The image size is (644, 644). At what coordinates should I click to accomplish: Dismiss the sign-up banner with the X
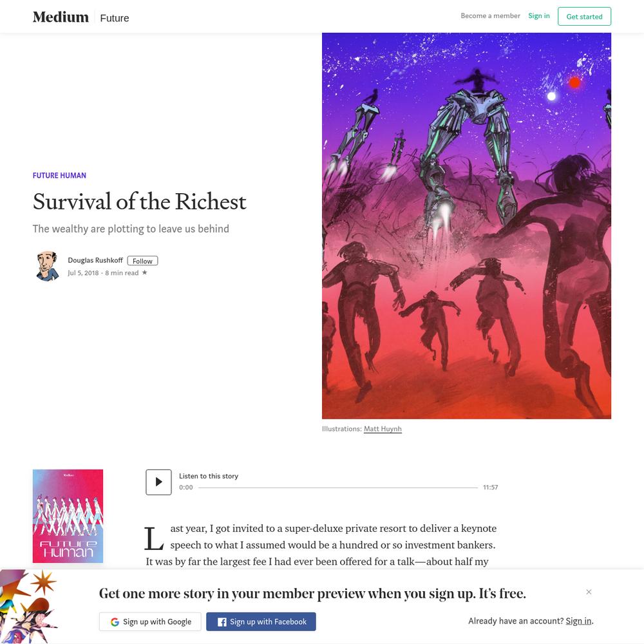(589, 591)
